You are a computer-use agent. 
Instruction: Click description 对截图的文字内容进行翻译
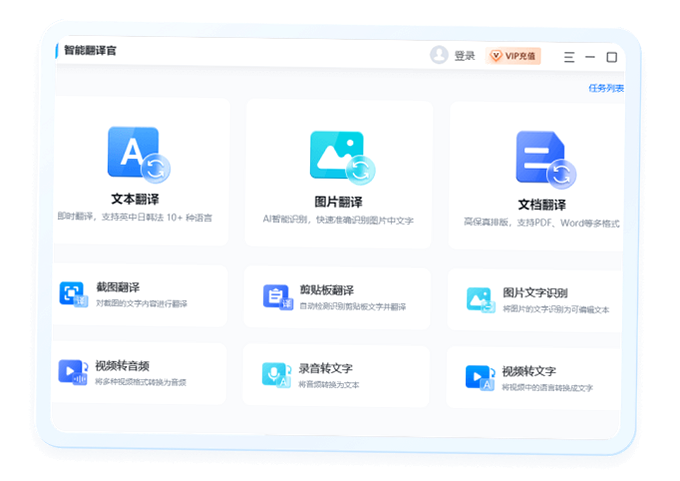(x=141, y=303)
